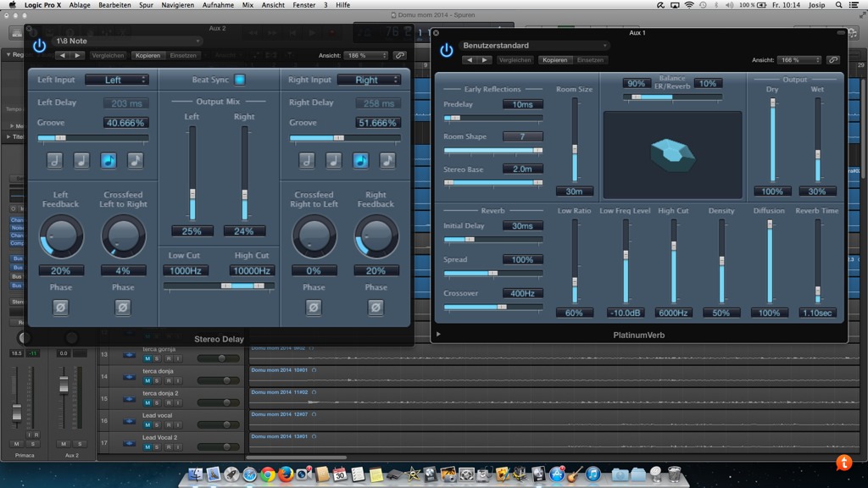Viewport: 868px width, 488px height.
Task: Open the App Store from the Dock
Action: (557, 474)
